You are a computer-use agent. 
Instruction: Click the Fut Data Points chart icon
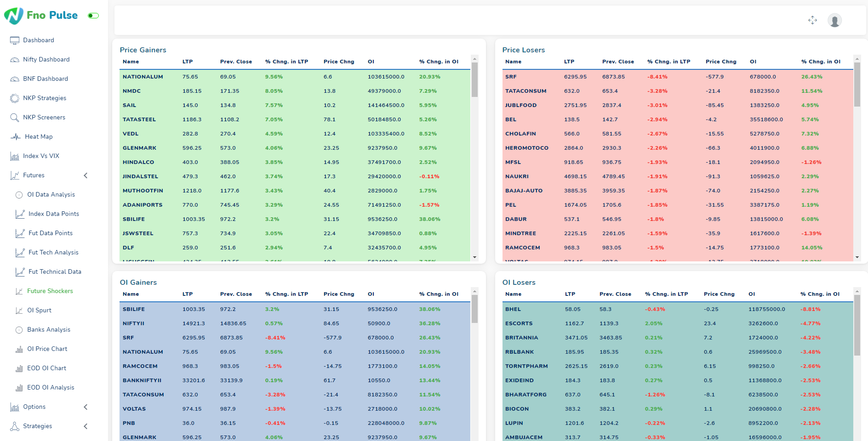[x=20, y=233]
